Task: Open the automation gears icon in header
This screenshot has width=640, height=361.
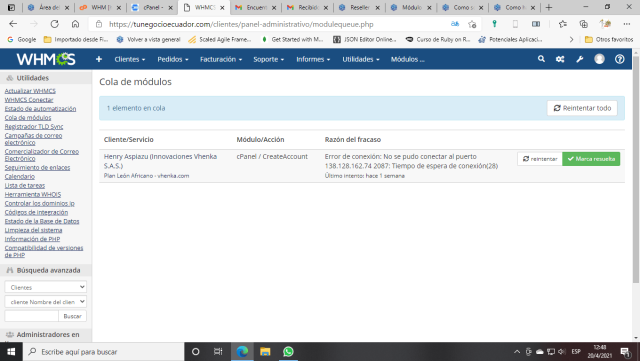Action: pyautogui.click(x=560, y=59)
